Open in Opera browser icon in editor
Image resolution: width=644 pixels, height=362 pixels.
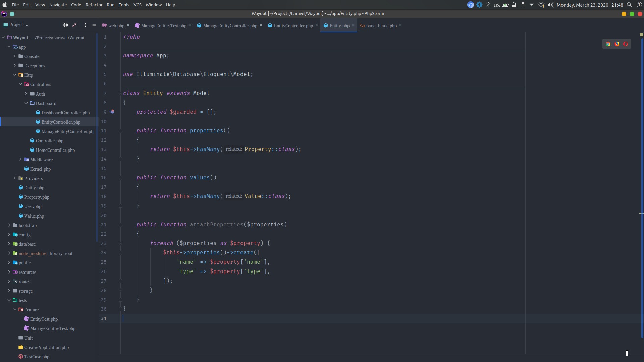pyautogui.click(x=626, y=44)
